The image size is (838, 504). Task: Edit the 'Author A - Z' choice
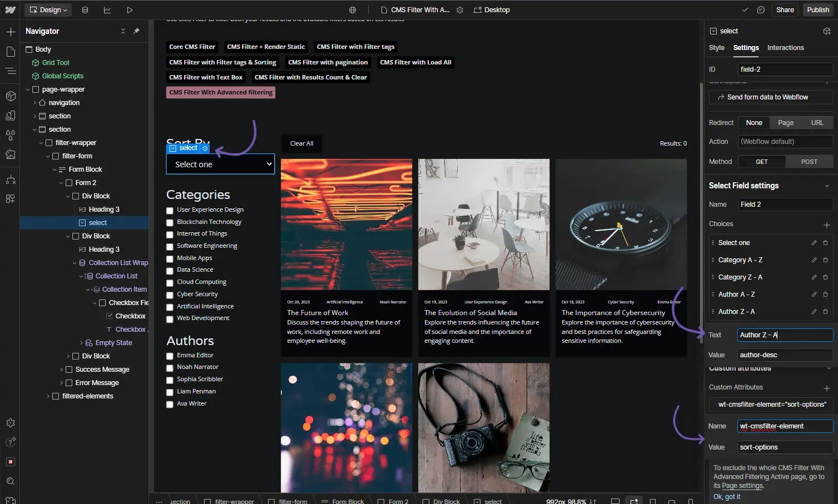coord(814,295)
